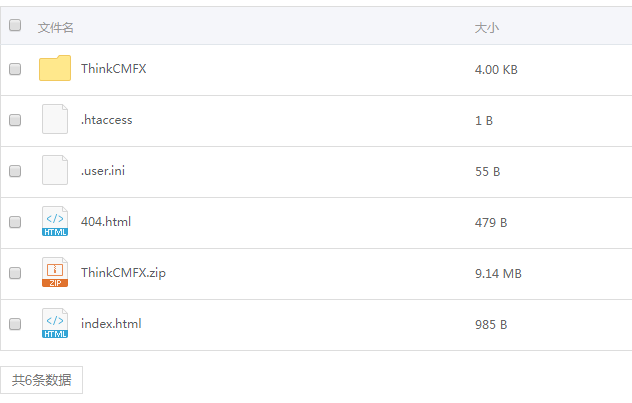
Task: Click the ThinkCMFX.zip archive icon
Action: click(55, 273)
